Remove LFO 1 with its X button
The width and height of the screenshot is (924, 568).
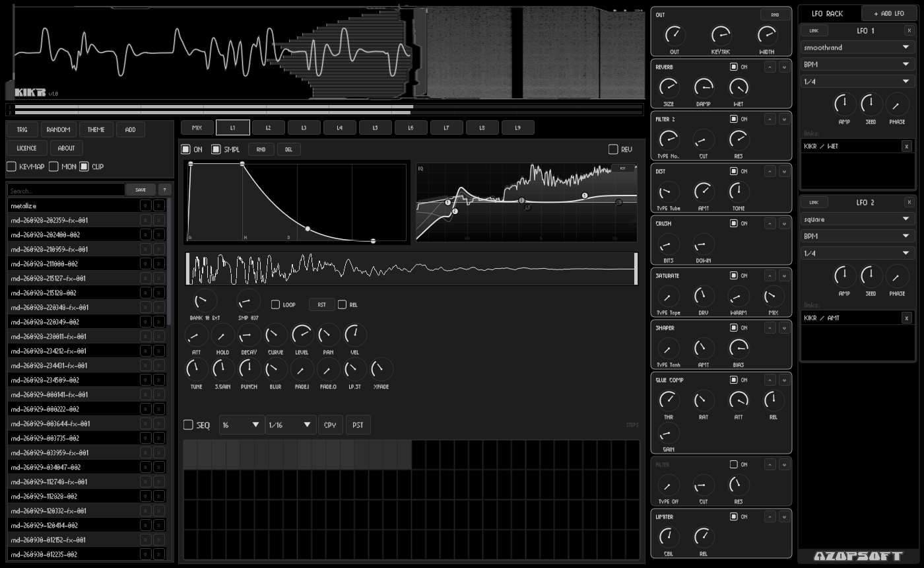(909, 30)
